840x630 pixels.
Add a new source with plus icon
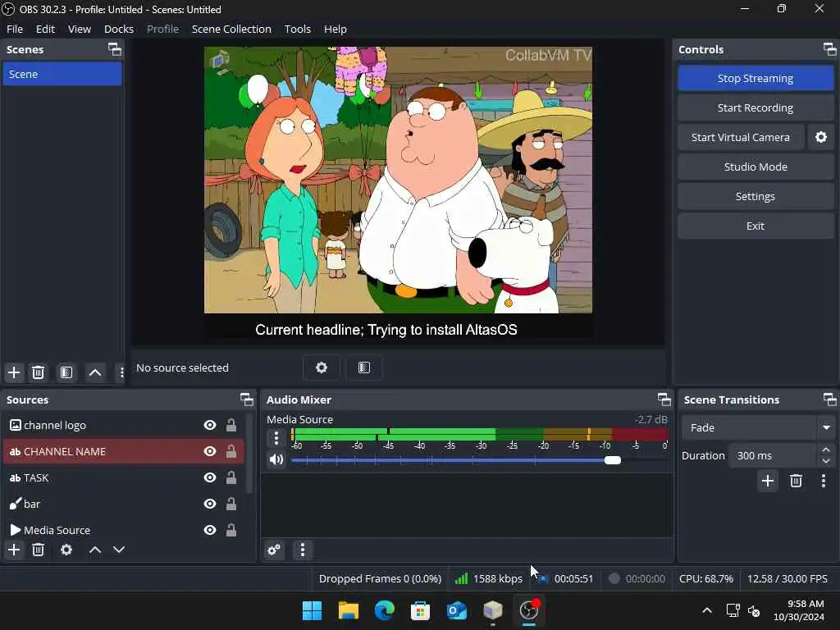pyautogui.click(x=14, y=550)
